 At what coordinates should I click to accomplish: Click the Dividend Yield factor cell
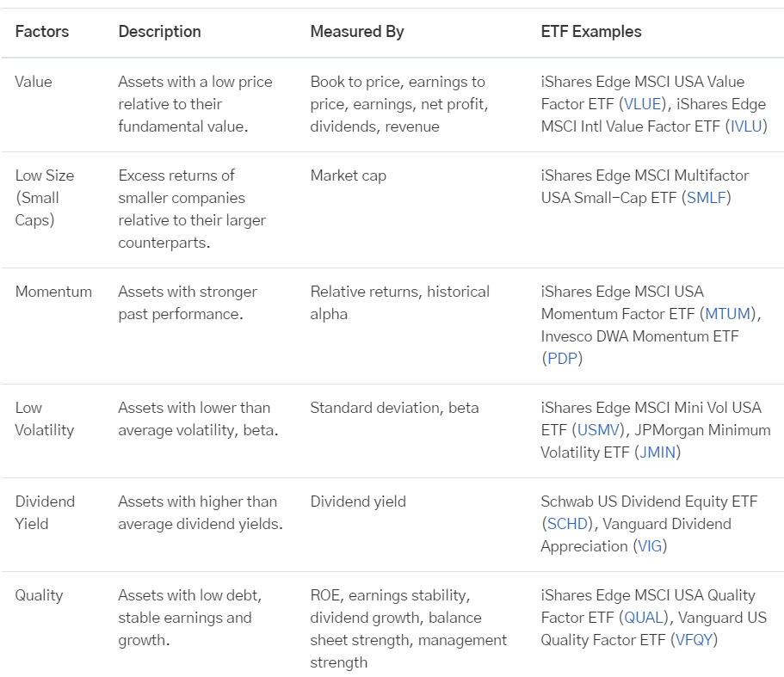45,513
